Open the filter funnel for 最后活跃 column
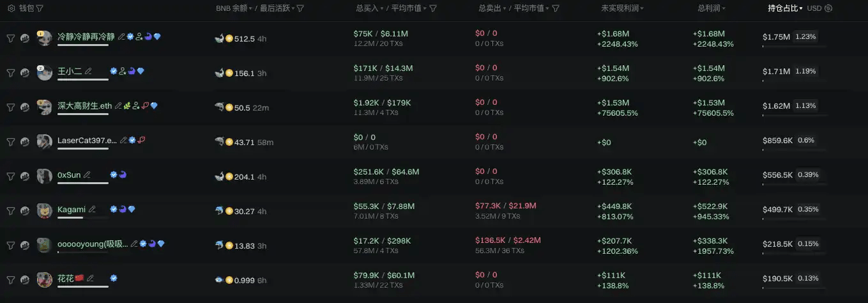The image size is (868, 303). [x=300, y=8]
